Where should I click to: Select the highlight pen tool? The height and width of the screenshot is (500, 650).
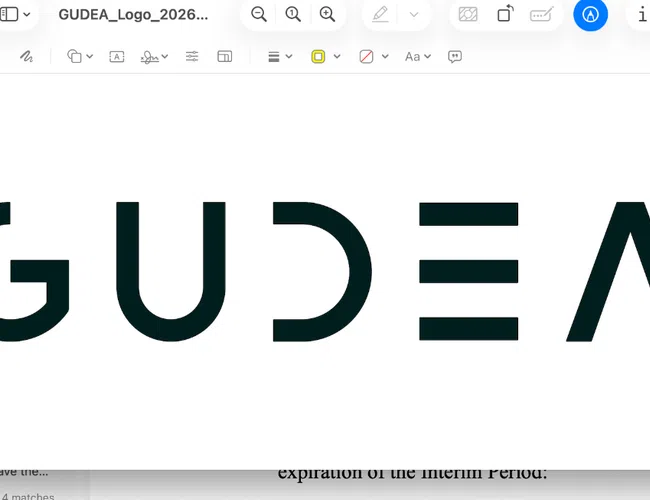coord(380,15)
